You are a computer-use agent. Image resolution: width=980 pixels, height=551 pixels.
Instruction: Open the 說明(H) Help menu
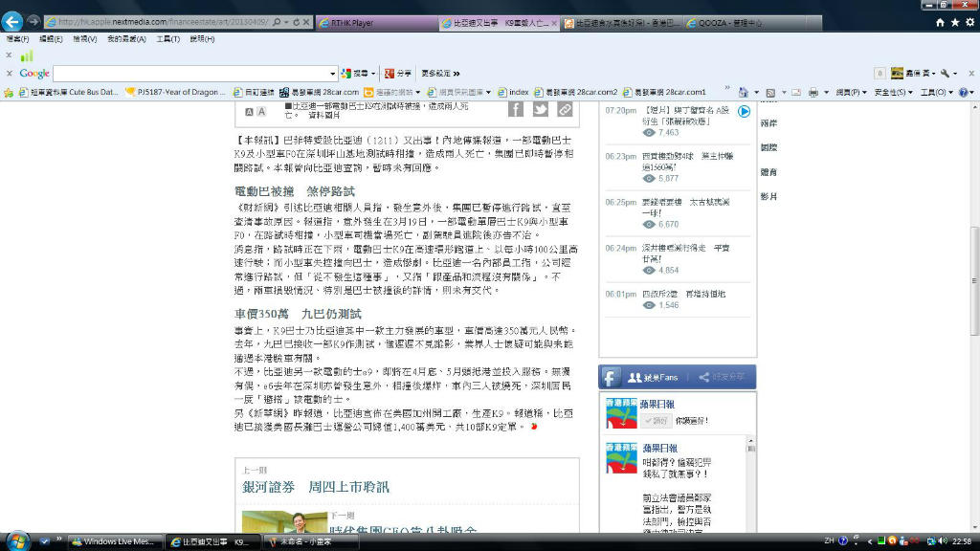tap(202, 38)
